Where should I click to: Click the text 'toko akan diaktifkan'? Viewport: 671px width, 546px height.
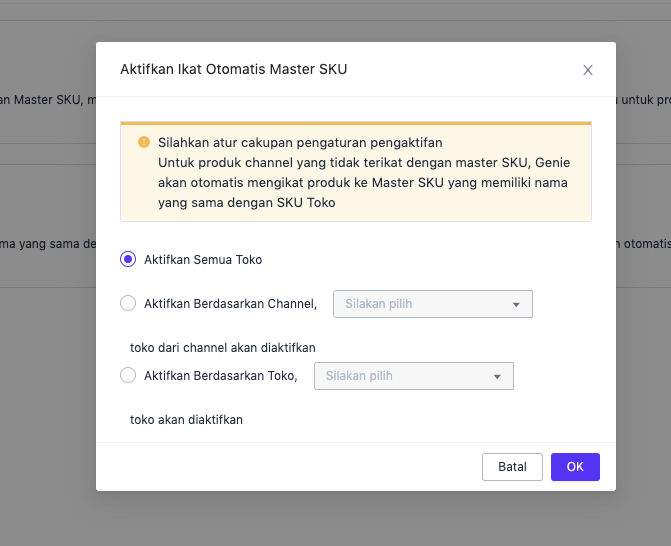coord(186,420)
